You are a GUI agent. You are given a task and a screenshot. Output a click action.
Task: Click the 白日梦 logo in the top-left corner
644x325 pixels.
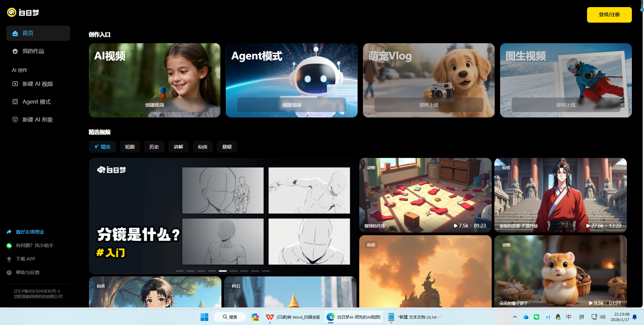pyautogui.click(x=23, y=12)
